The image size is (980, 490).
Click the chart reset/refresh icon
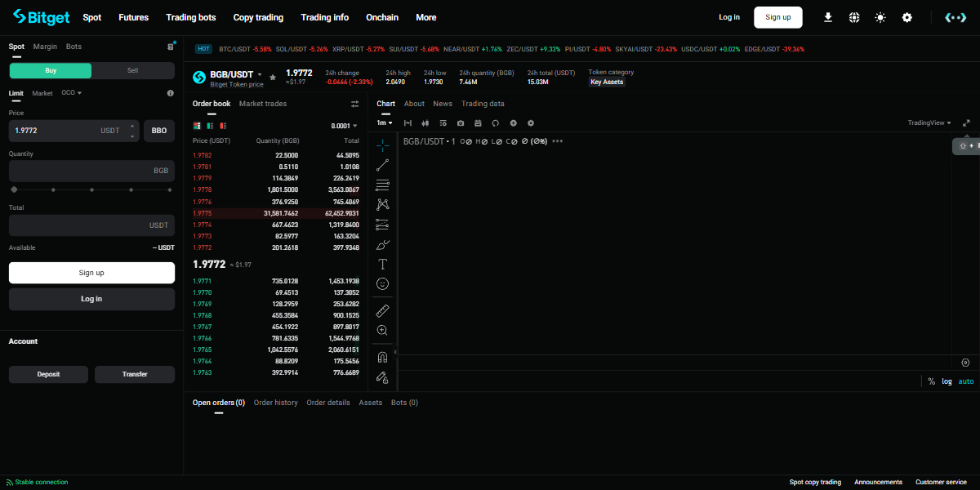pyautogui.click(x=495, y=123)
